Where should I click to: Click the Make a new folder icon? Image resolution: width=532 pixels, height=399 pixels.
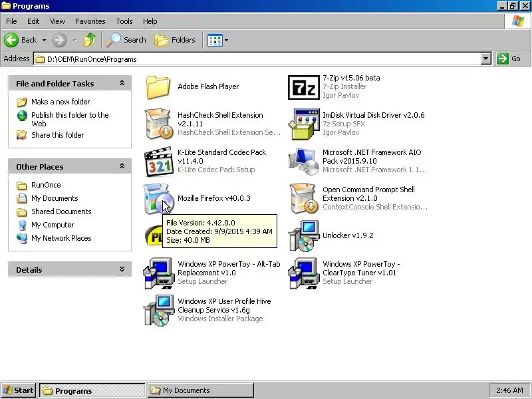(22, 102)
